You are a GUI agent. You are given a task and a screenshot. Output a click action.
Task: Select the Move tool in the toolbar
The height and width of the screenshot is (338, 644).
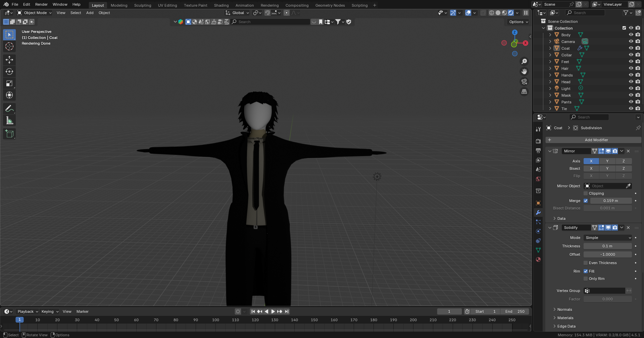(x=9, y=60)
